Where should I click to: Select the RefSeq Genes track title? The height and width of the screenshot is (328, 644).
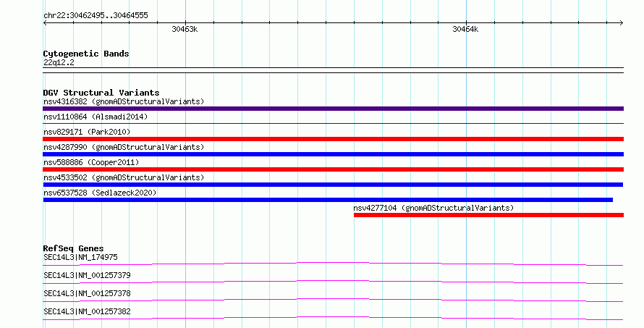tap(73, 248)
